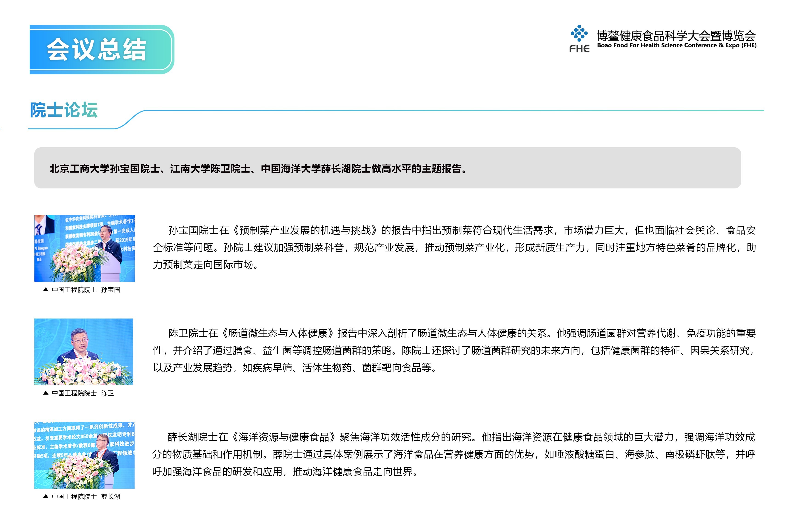The width and height of the screenshot is (790, 532).
Task: Click the gray summary box about 主题报告
Action: pyautogui.click(x=387, y=168)
